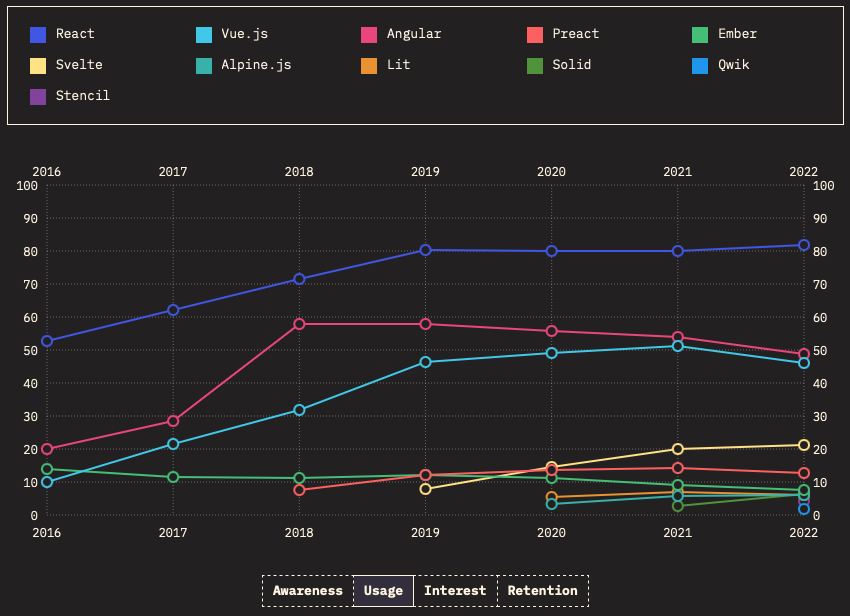Select the Svelte legend label
This screenshot has height=616, width=850.
(x=79, y=65)
